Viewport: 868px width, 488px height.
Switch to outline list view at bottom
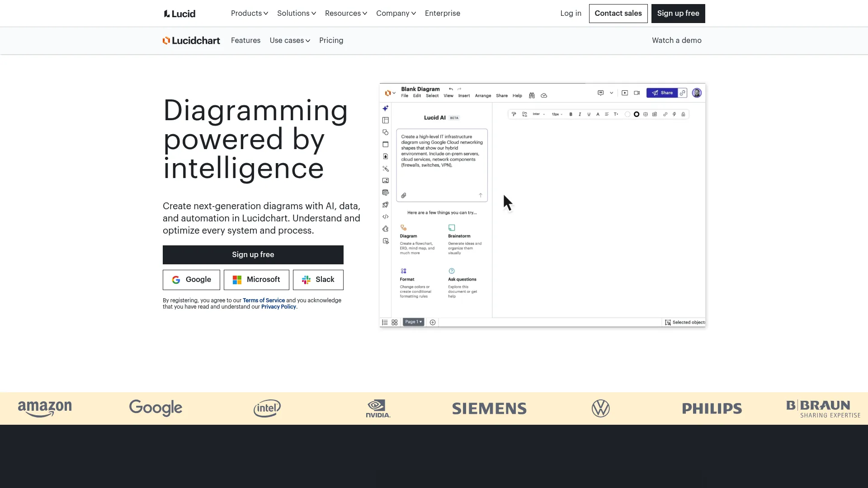pyautogui.click(x=385, y=323)
